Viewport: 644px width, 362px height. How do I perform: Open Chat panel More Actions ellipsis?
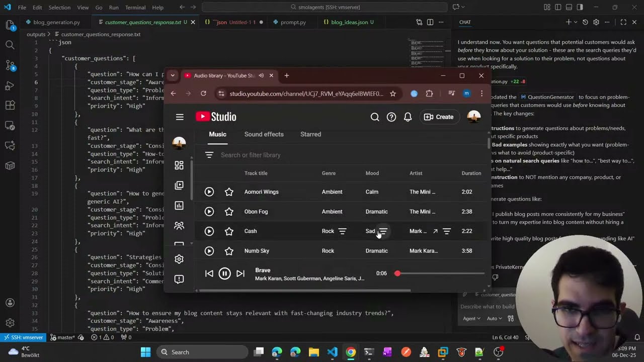pyautogui.click(x=608, y=22)
